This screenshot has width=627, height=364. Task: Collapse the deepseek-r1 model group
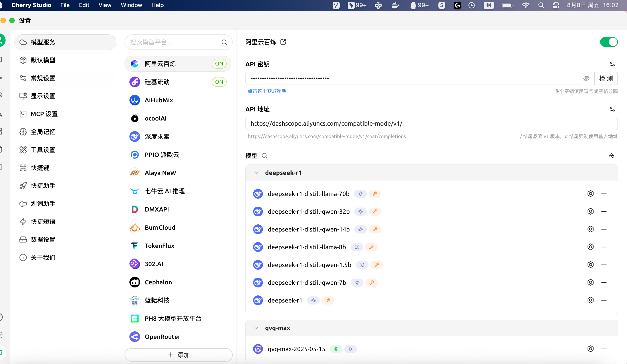pyautogui.click(x=256, y=173)
